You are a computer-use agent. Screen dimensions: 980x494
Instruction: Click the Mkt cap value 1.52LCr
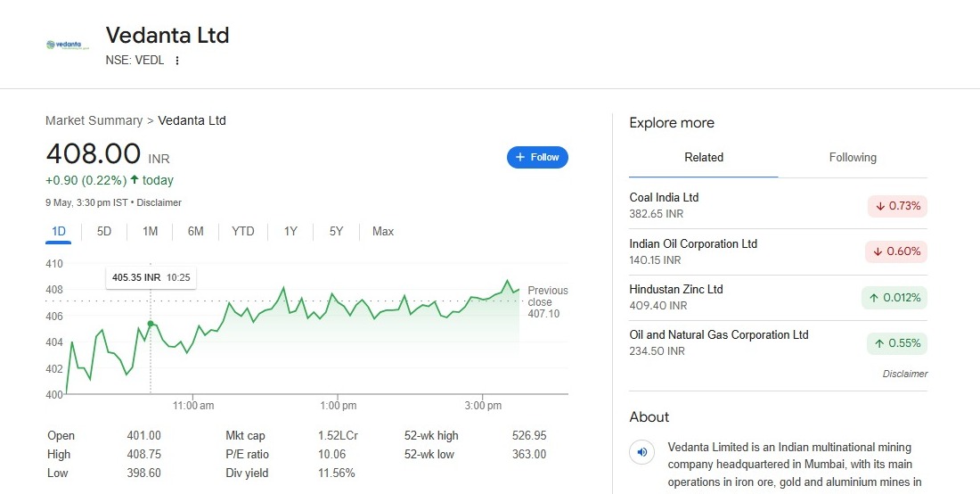(x=339, y=436)
